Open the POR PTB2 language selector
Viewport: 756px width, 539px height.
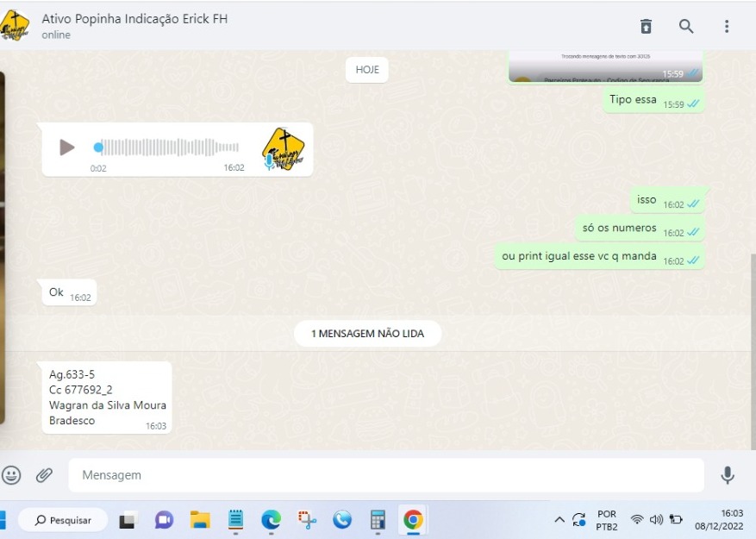[606, 520]
